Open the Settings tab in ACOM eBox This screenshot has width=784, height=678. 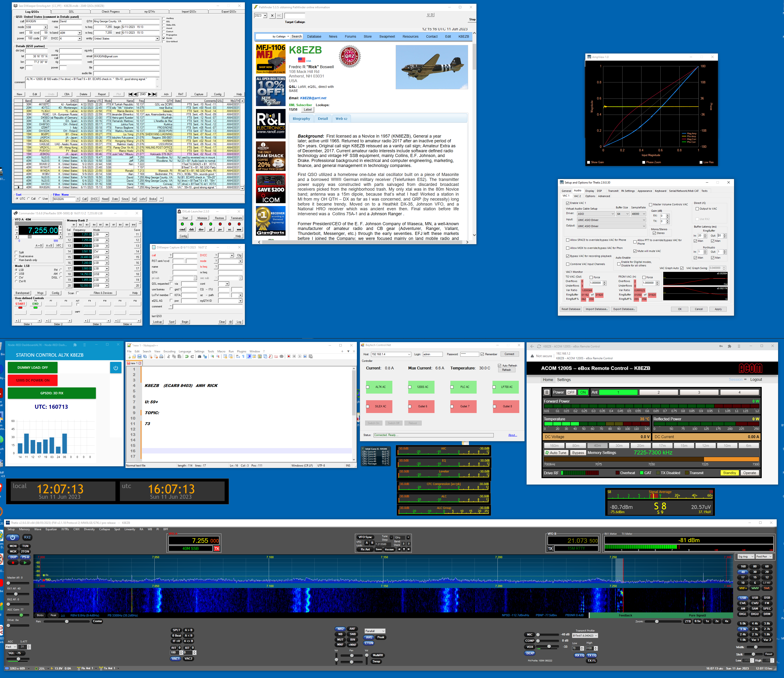(x=564, y=380)
